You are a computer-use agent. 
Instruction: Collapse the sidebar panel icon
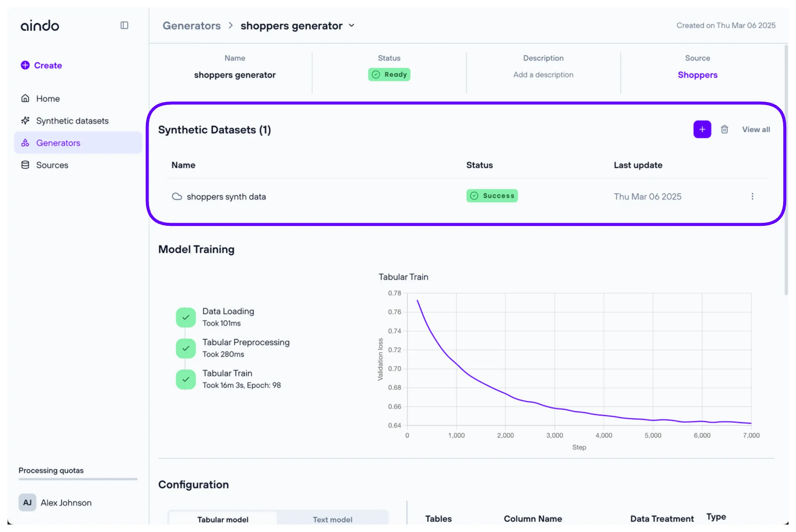[x=124, y=25]
